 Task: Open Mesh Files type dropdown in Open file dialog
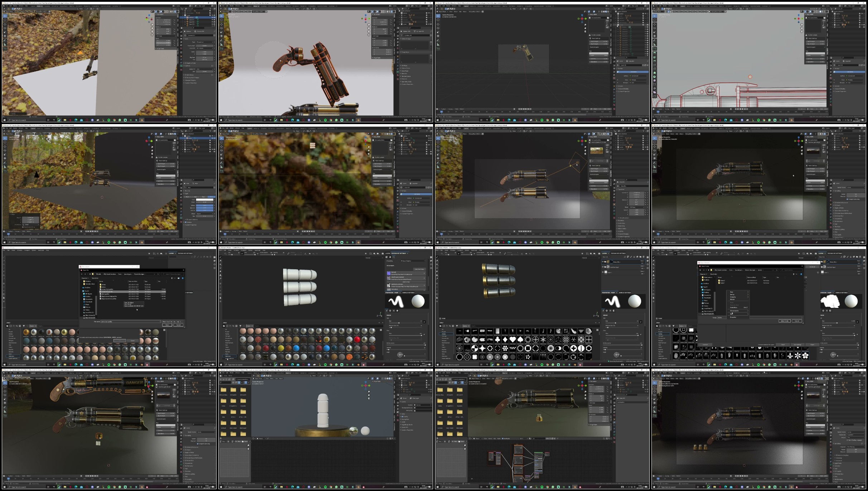pos(173,321)
